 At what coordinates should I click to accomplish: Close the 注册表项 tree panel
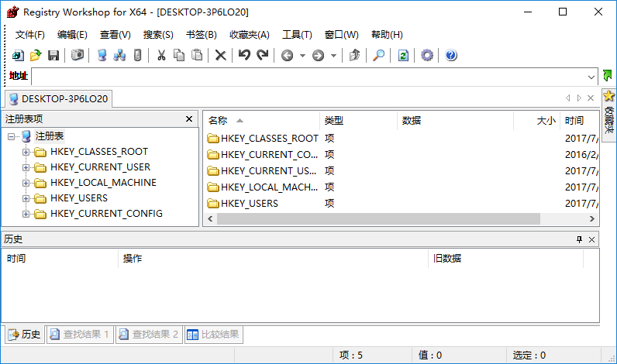[189, 118]
